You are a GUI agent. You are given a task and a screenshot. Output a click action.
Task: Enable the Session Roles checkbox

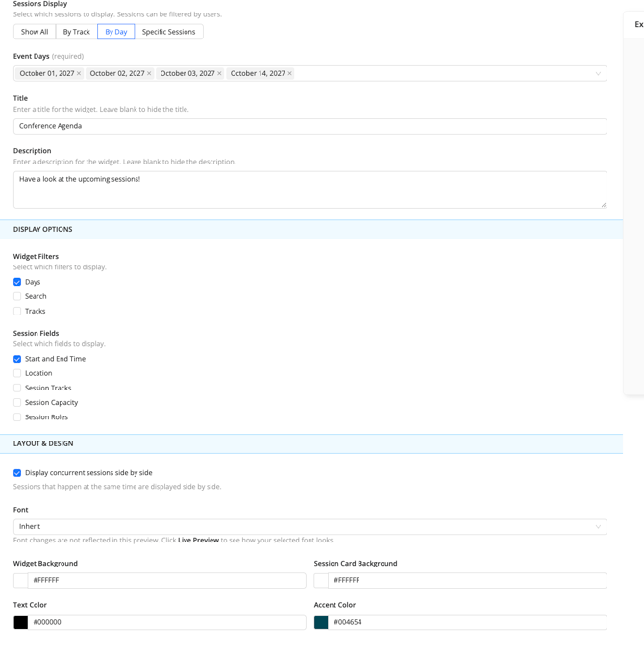click(17, 417)
